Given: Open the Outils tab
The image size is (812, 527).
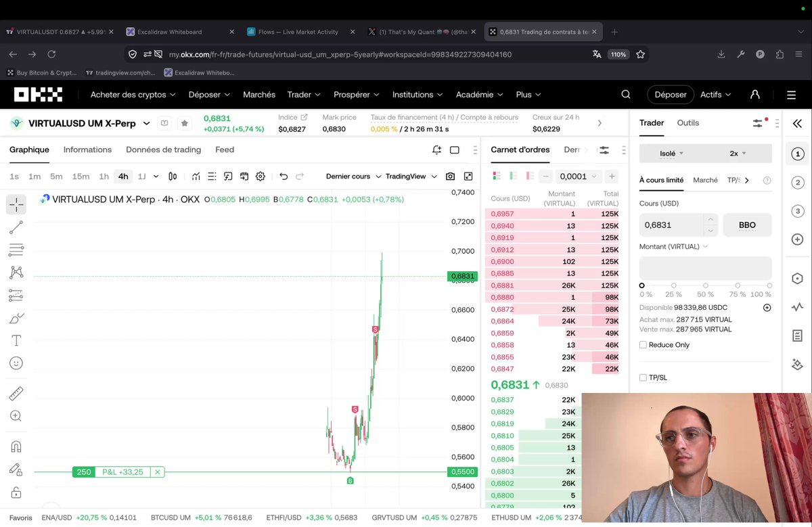Looking at the screenshot, I should 688,123.
